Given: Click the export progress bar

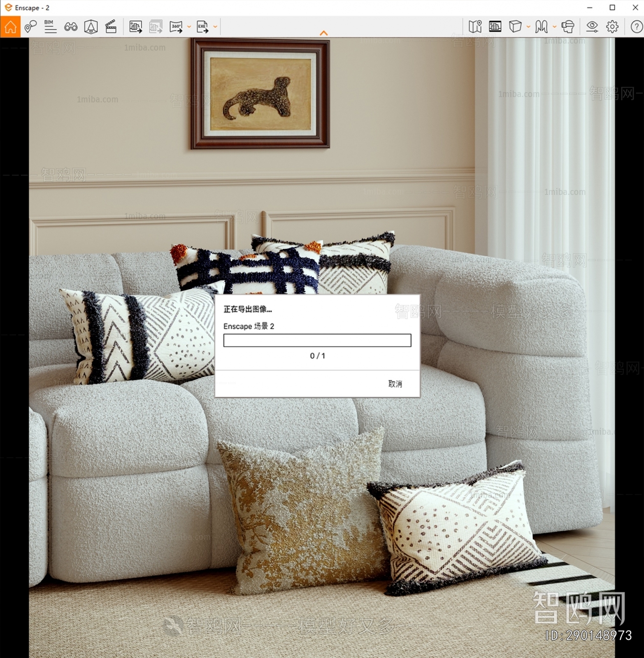Looking at the screenshot, I should 317,341.
